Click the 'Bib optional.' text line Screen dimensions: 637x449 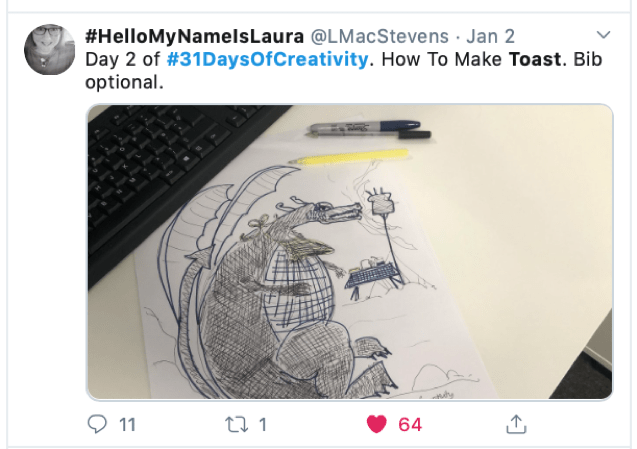(x=124, y=82)
